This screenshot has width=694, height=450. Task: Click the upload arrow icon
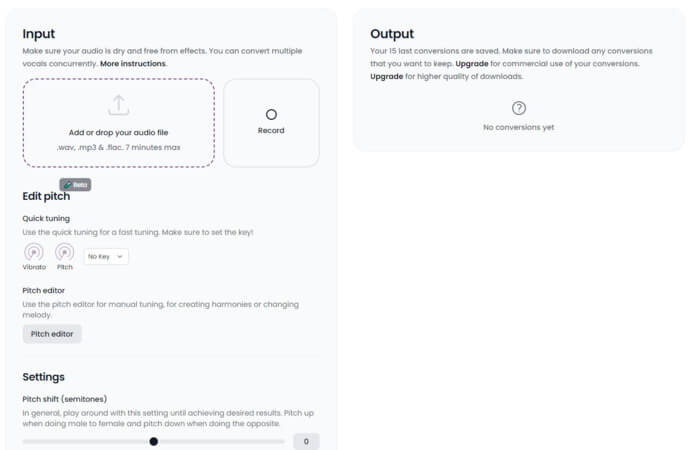[118, 104]
